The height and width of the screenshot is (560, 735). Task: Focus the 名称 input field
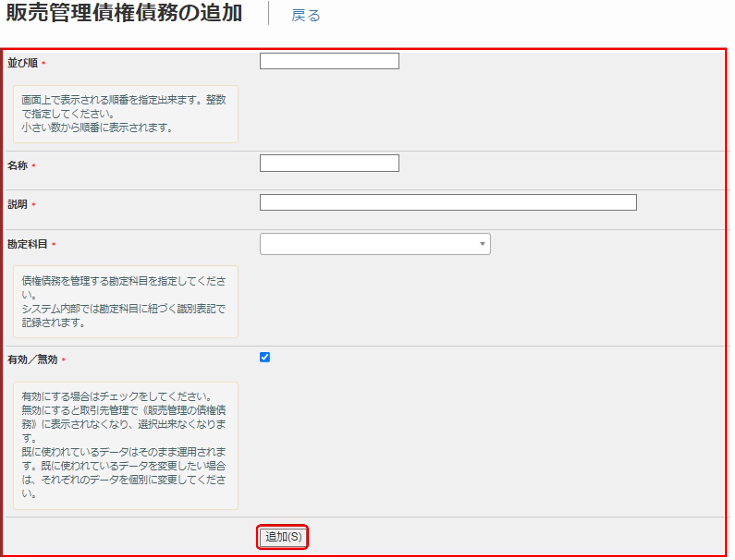coord(329,163)
